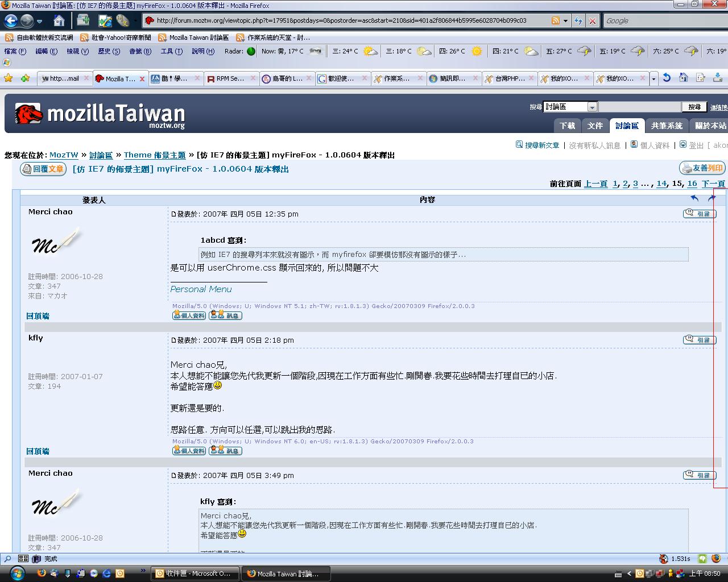Switch to the 鳥哥的 L... browser tab

287,78
